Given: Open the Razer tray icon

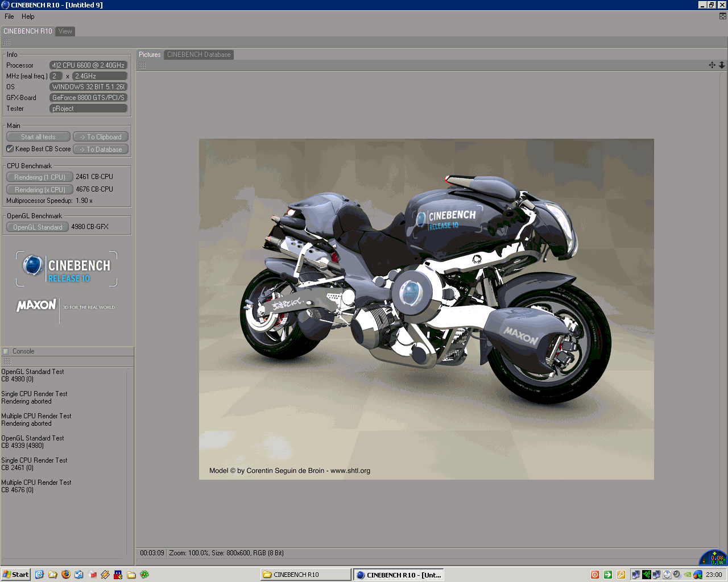Looking at the screenshot, I should [647, 575].
